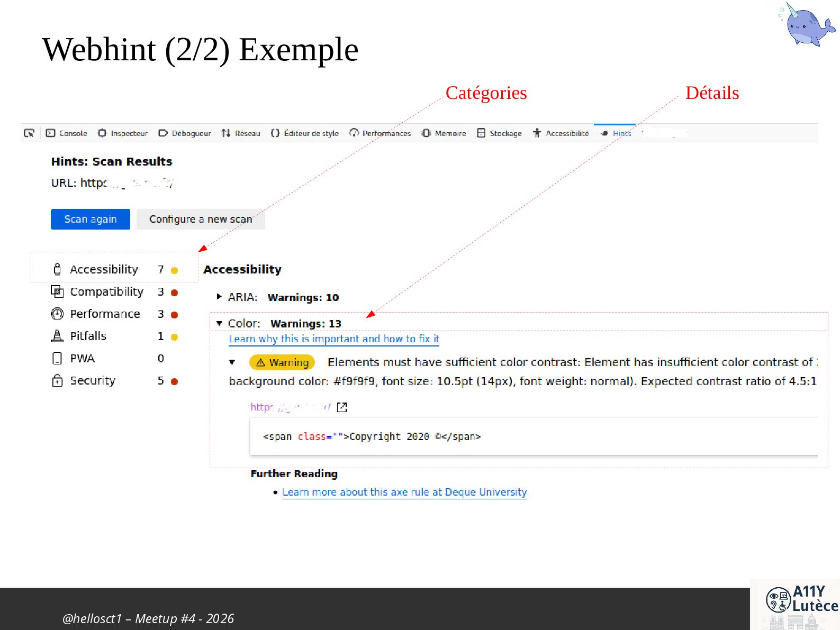840x630 pixels.
Task: Click the Pitfalls cone icon
Action: pos(57,336)
